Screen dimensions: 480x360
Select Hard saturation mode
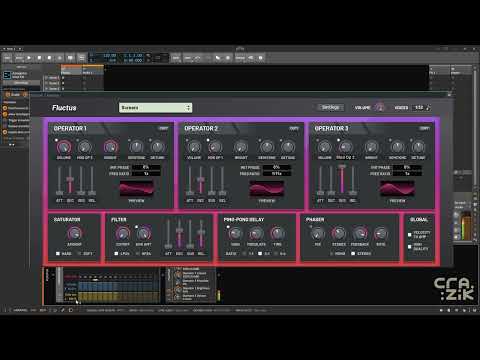point(58,254)
